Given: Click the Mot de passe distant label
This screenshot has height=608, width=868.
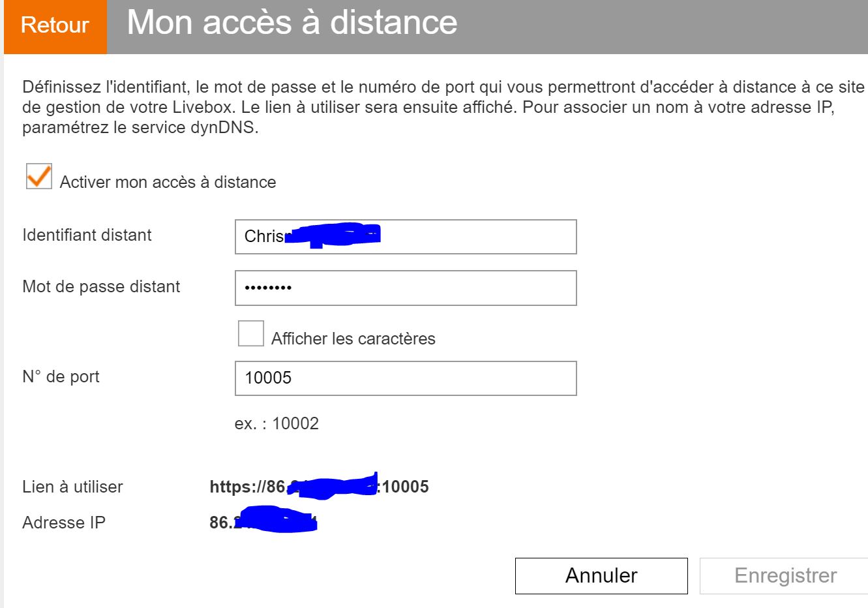Looking at the screenshot, I should [x=101, y=286].
